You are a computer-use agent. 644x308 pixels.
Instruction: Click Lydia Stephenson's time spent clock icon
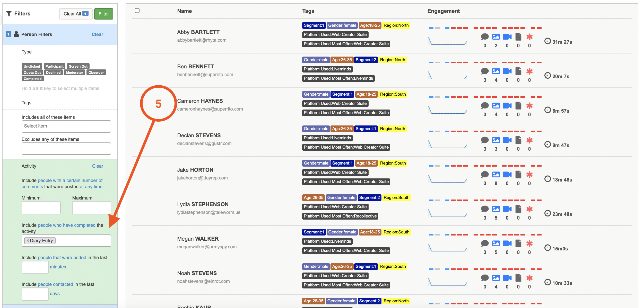pyautogui.click(x=547, y=213)
